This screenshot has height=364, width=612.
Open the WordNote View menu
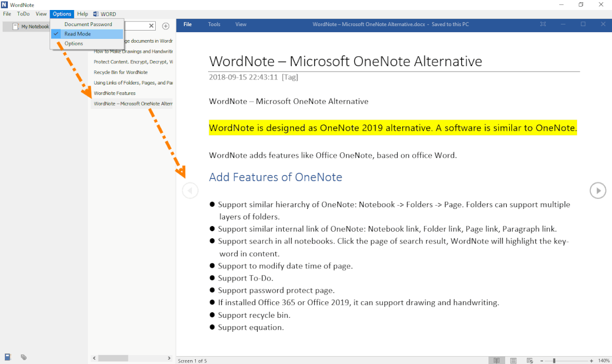[x=41, y=14]
